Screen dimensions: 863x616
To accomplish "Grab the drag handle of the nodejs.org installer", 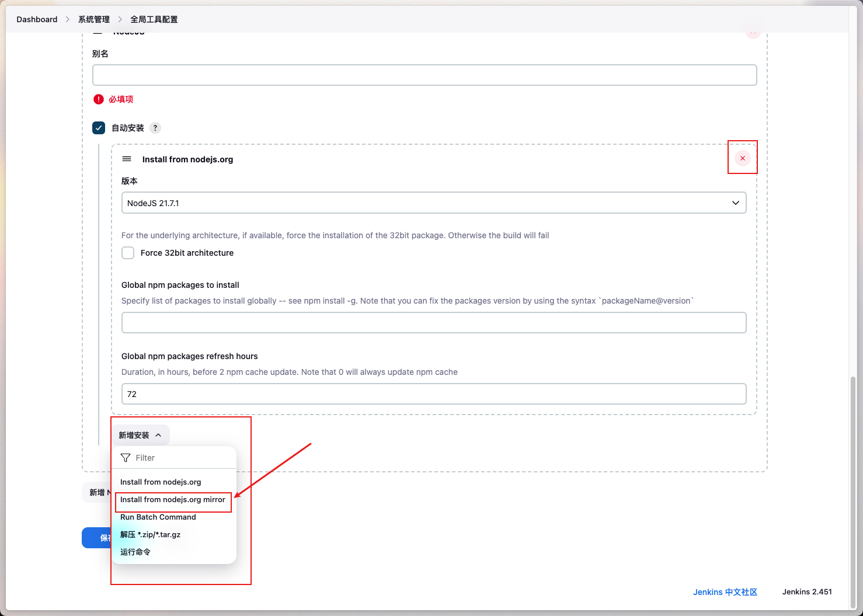I will 127,159.
